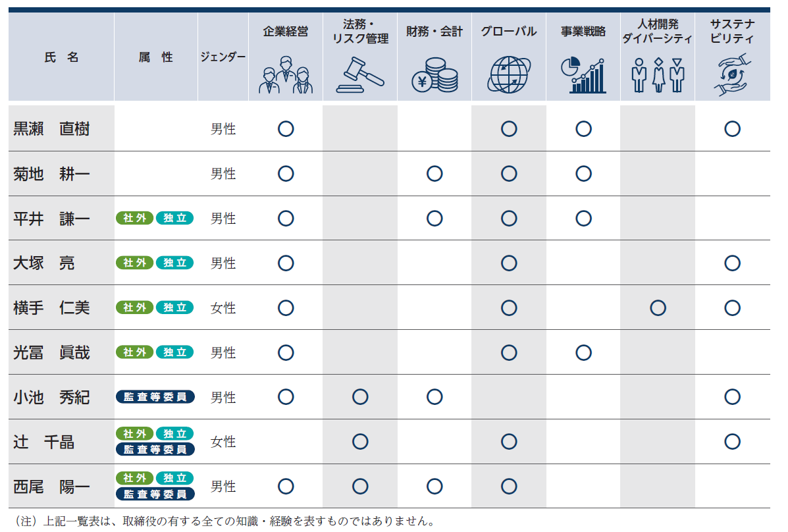Click the globe icon under グローバル

click(x=509, y=74)
